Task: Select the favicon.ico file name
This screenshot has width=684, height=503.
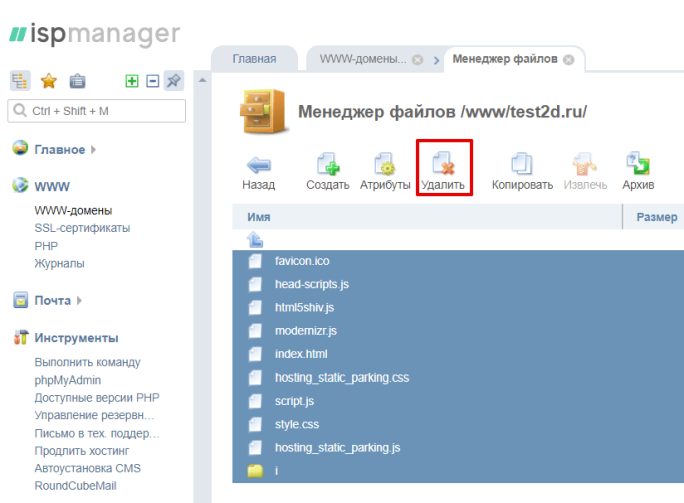Action: 302,261
